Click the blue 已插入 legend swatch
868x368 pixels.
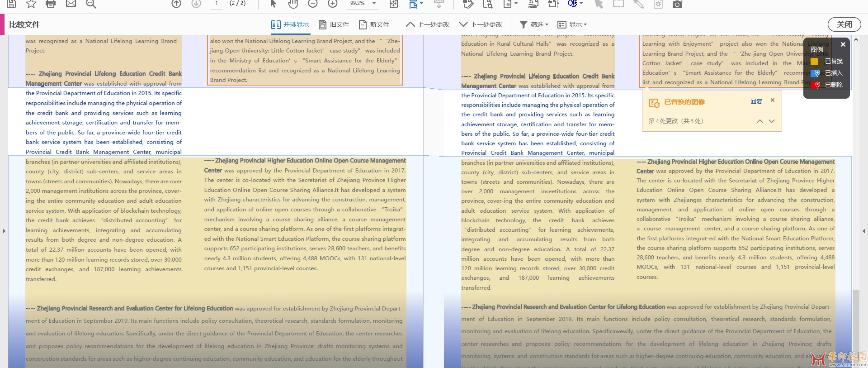[815, 73]
